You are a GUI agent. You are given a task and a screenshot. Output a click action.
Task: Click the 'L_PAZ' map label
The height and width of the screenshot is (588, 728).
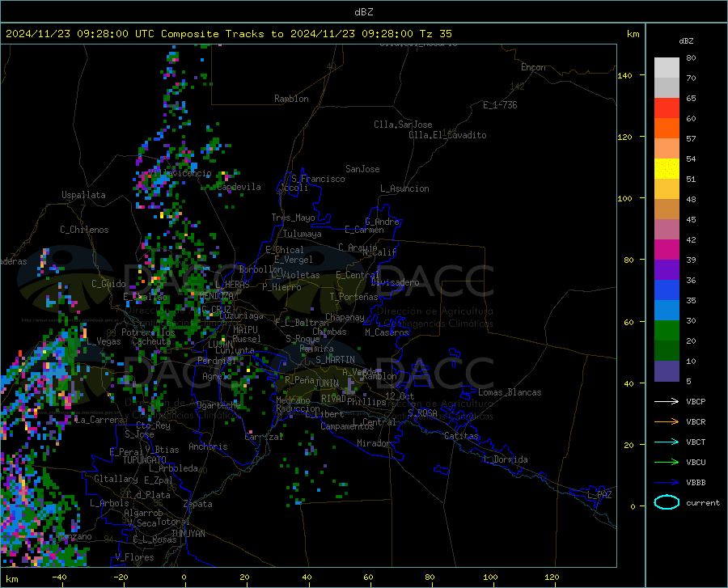[x=599, y=495]
